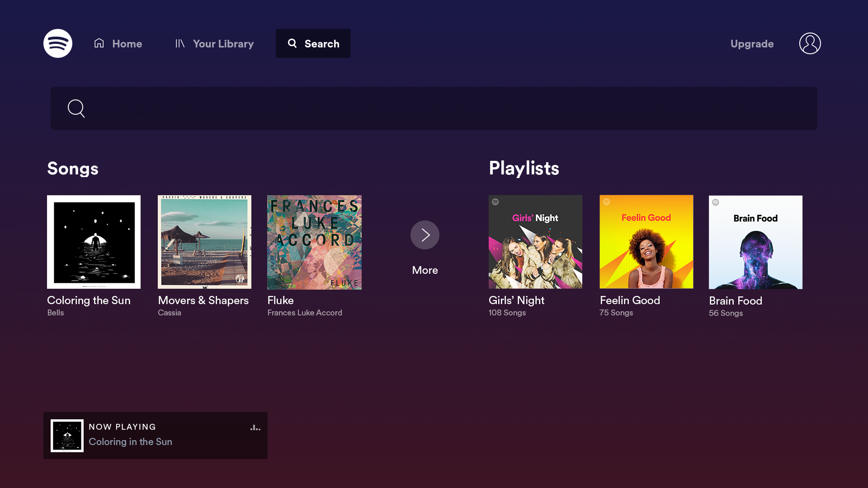Click the Spotify badge on Brain Food cover
Screen dimensions: 868x488
point(717,203)
